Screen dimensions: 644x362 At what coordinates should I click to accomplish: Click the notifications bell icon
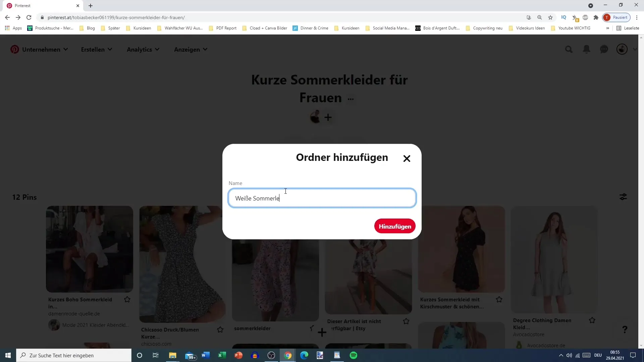pos(587,49)
